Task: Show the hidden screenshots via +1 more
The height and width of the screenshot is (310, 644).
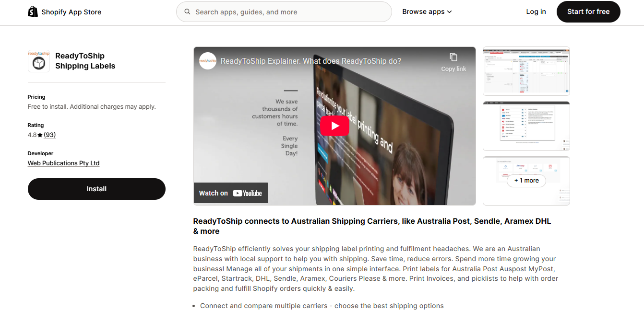Action: tap(526, 181)
